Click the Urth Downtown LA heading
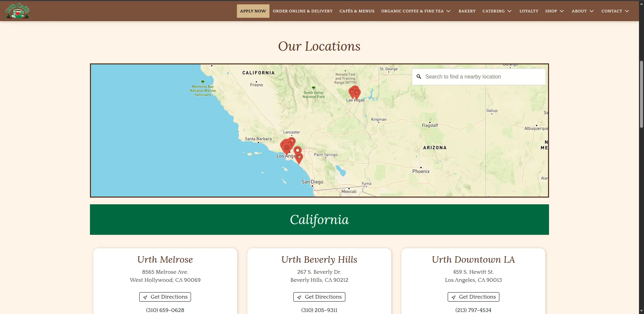644x314 pixels. (x=474, y=260)
